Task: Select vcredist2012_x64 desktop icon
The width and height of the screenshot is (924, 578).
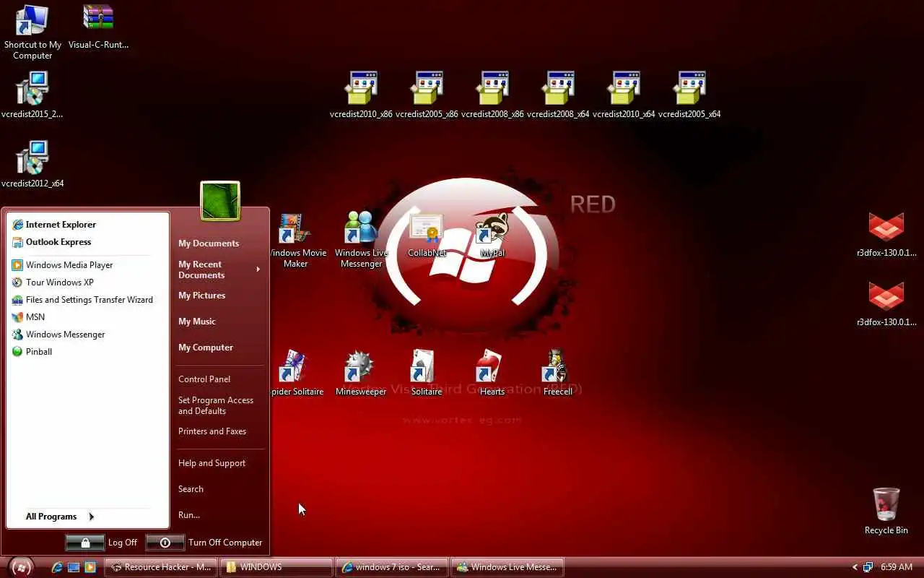Action: [x=32, y=165]
